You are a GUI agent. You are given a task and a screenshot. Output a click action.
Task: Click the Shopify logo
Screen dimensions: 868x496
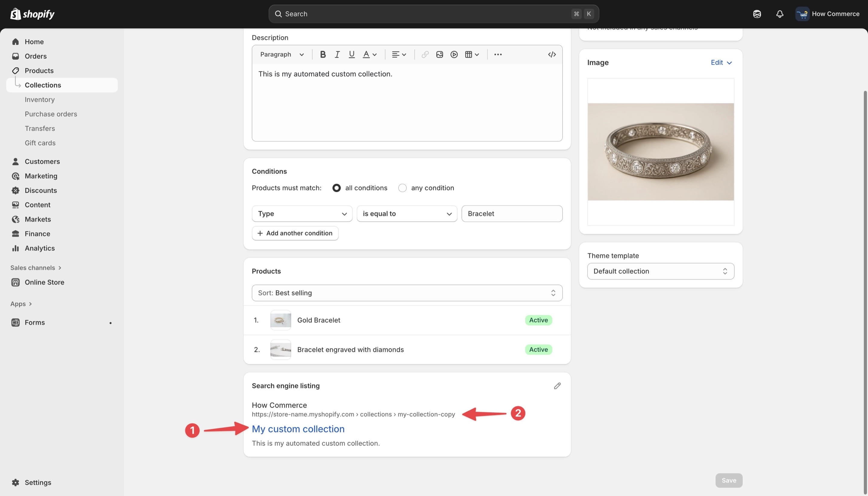coord(32,14)
